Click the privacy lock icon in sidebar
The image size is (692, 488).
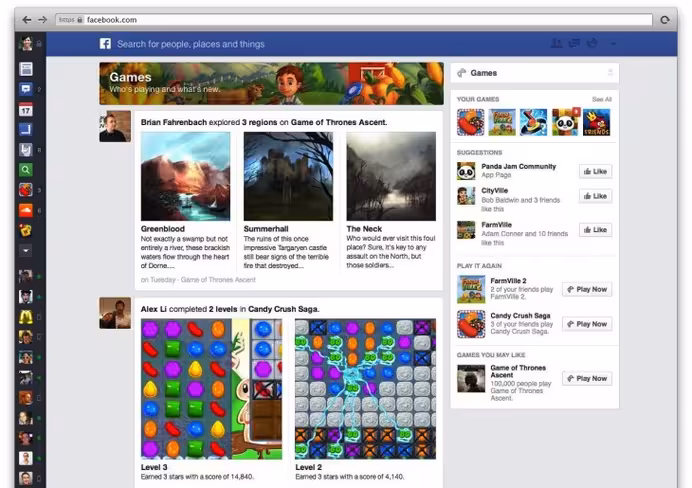click(x=39, y=44)
